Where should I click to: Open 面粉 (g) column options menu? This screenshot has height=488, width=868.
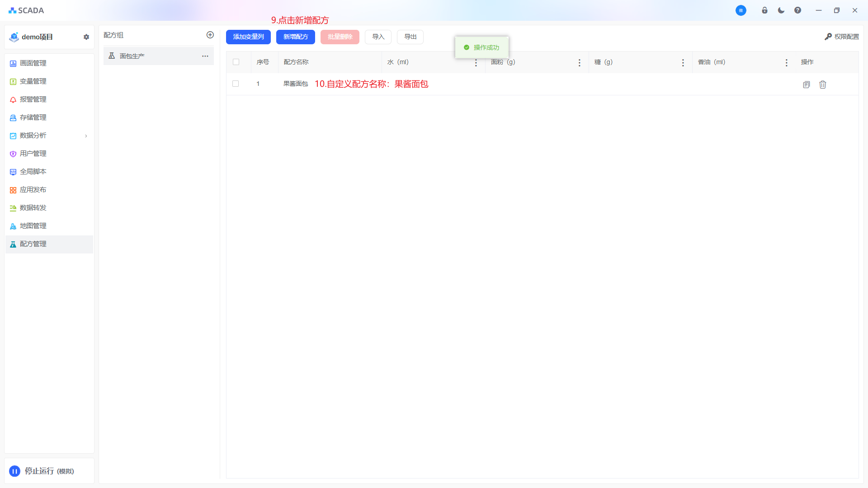pos(580,63)
